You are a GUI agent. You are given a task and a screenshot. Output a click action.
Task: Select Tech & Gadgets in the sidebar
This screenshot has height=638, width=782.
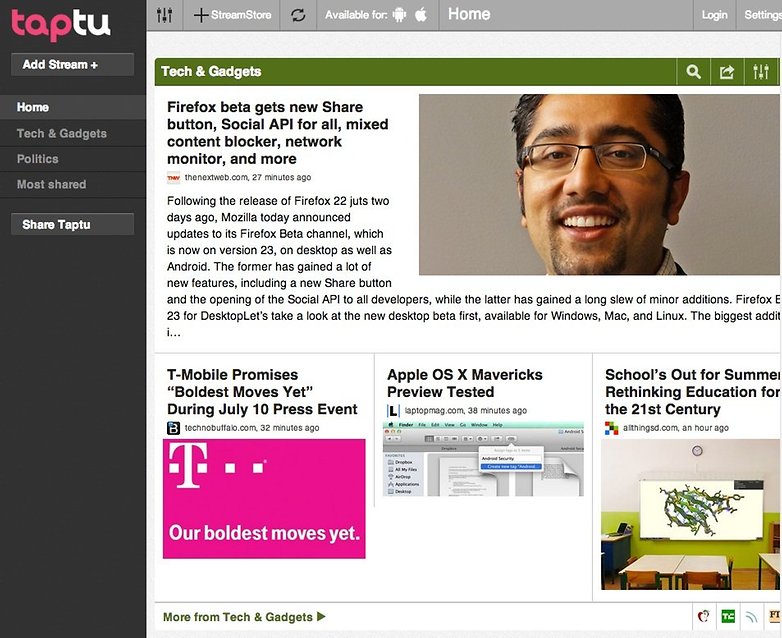point(73,133)
